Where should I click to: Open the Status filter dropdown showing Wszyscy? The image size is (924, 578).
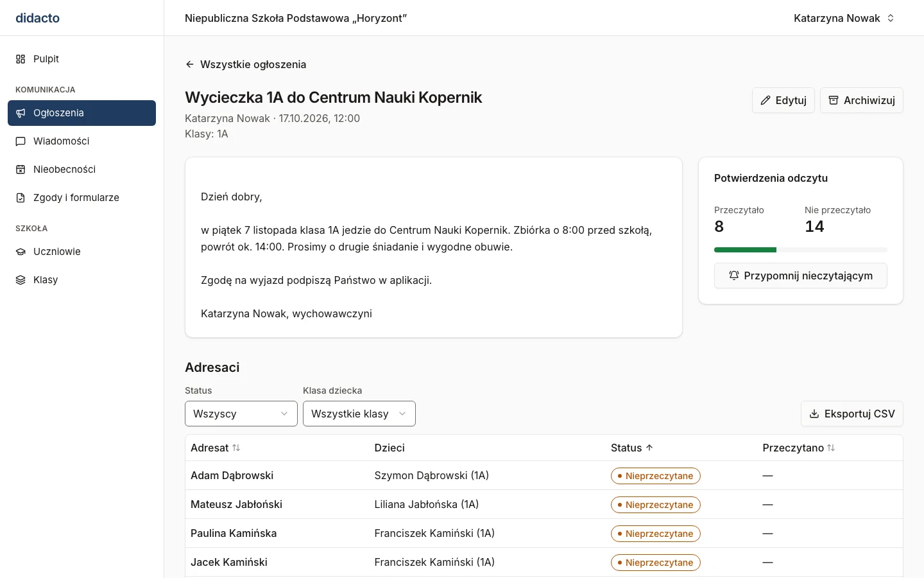point(241,414)
